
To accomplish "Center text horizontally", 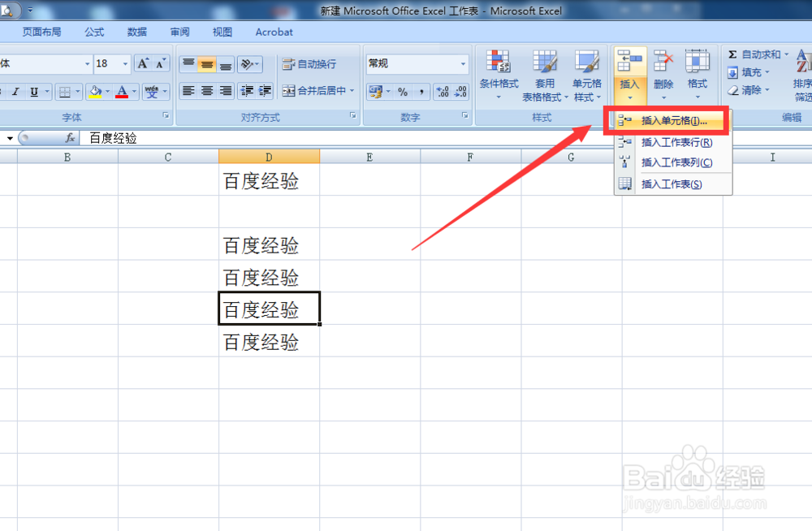I will click(206, 91).
